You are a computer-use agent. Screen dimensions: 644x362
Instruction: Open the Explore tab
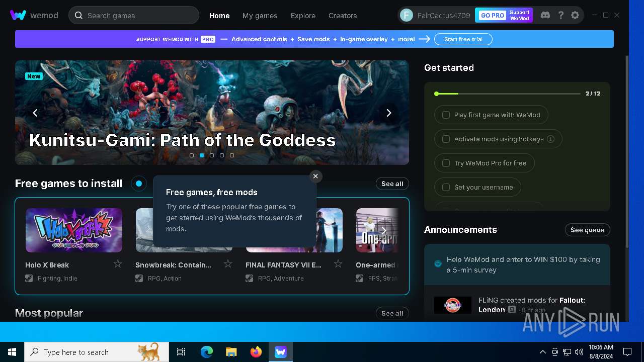click(303, 16)
